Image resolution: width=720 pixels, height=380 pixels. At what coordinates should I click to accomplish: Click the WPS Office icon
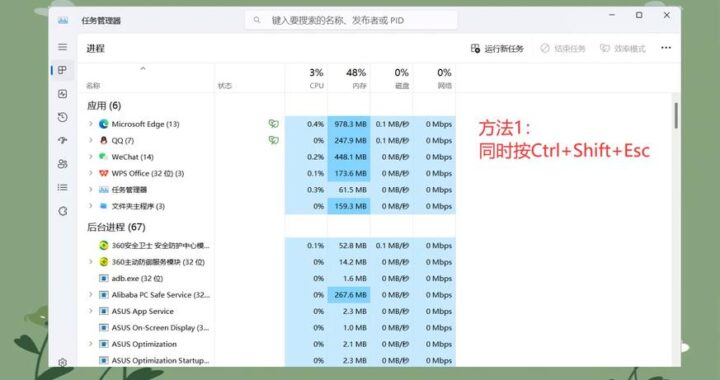point(104,173)
